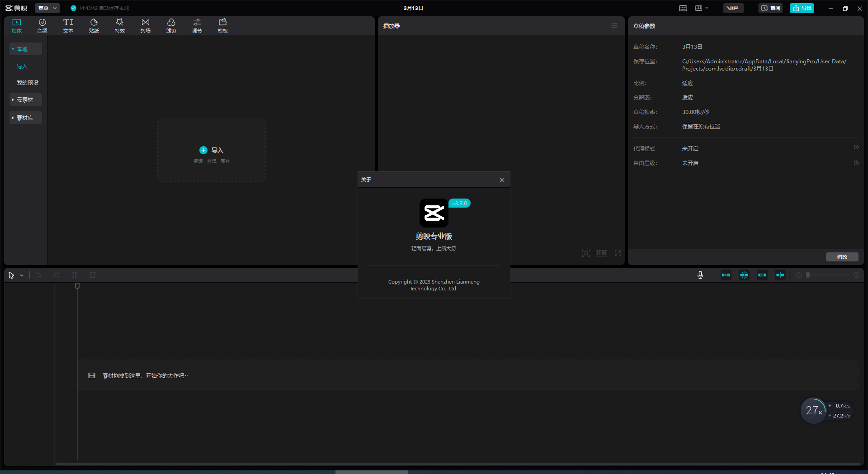Image resolution: width=868 pixels, height=474 pixels.
Task: Open the 菜单 dropdown menu
Action: 47,8
